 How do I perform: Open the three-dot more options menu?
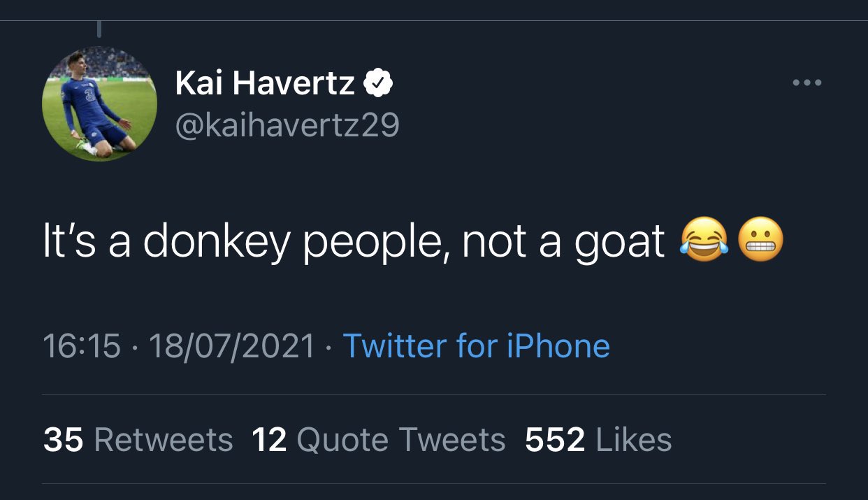[x=807, y=83]
